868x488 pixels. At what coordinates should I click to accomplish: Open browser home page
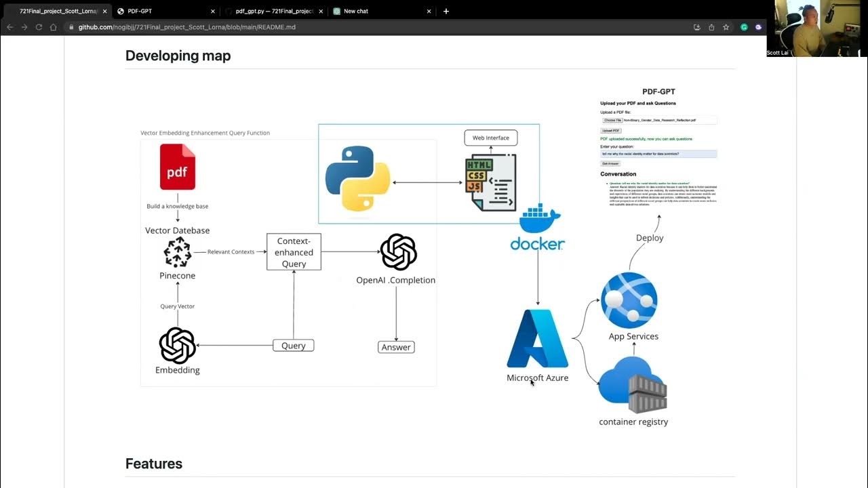tap(54, 27)
